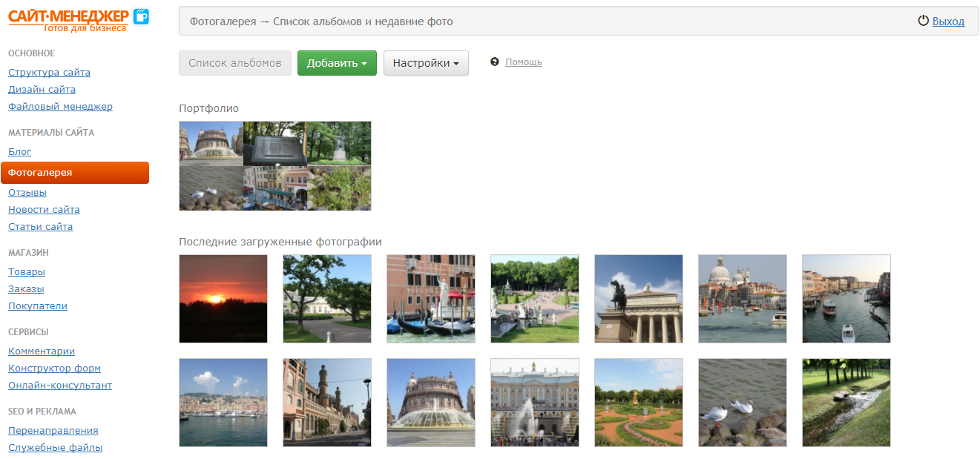
Task: Click the power icon next to Выход
Action: (924, 22)
